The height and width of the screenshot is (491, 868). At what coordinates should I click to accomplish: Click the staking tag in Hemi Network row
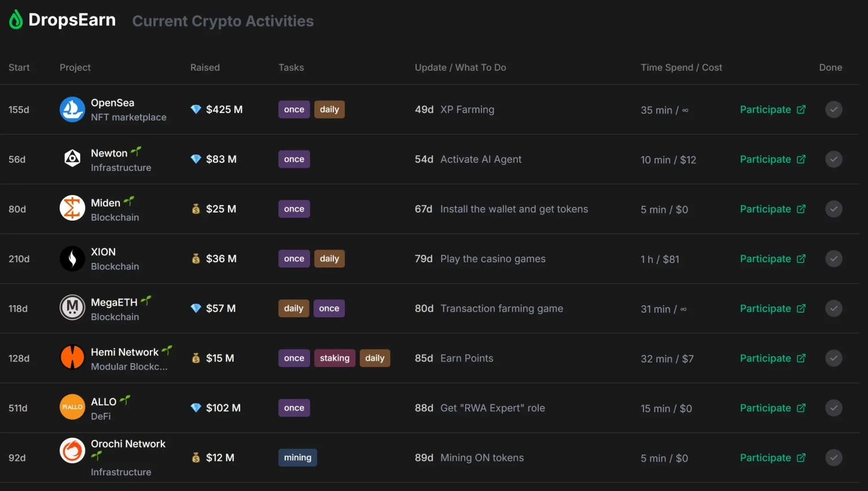334,358
